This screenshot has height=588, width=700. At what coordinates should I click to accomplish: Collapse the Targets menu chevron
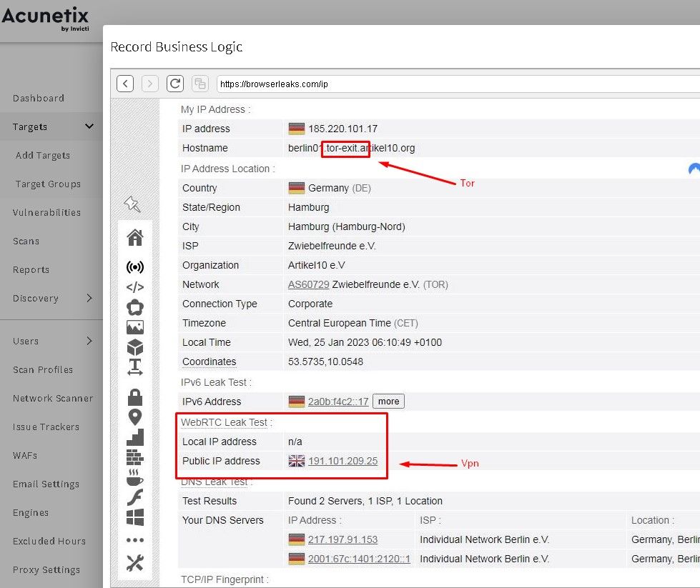pyautogui.click(x=90, y=126)
